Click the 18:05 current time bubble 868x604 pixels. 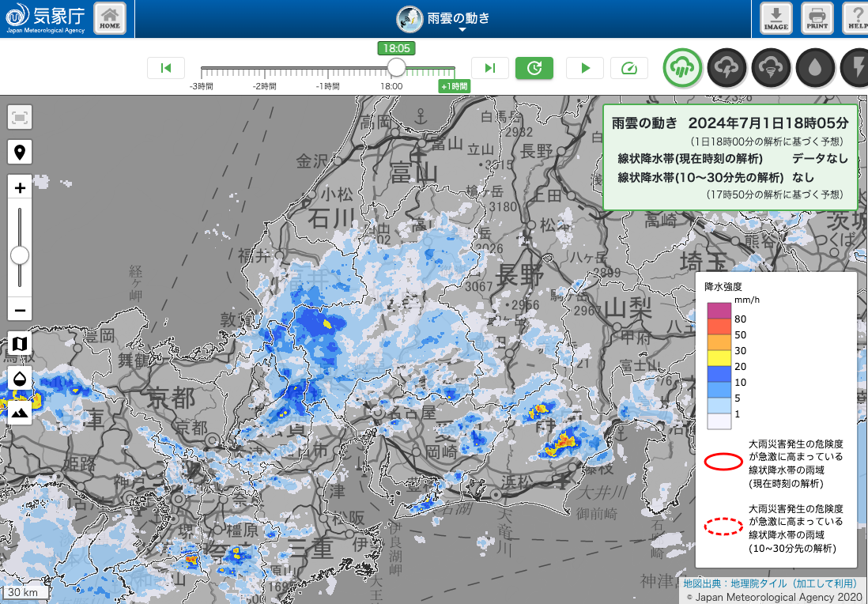[396, 48]
